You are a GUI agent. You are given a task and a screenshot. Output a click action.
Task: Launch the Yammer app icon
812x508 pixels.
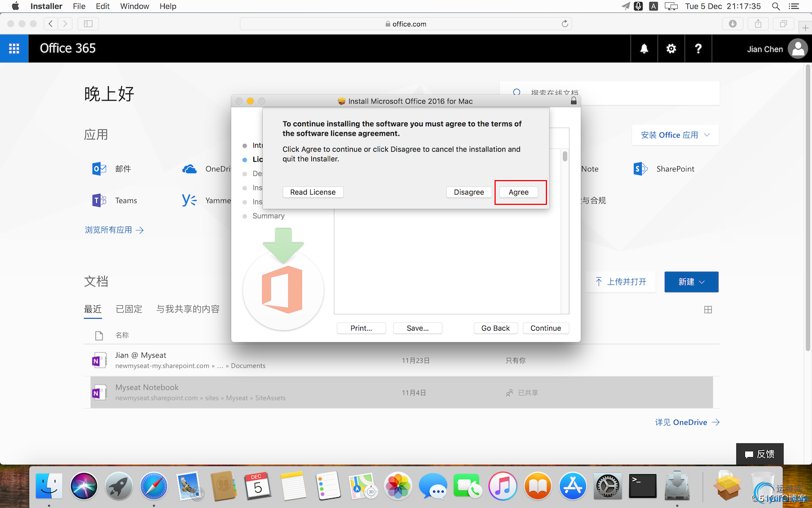(x=189, y=200)
